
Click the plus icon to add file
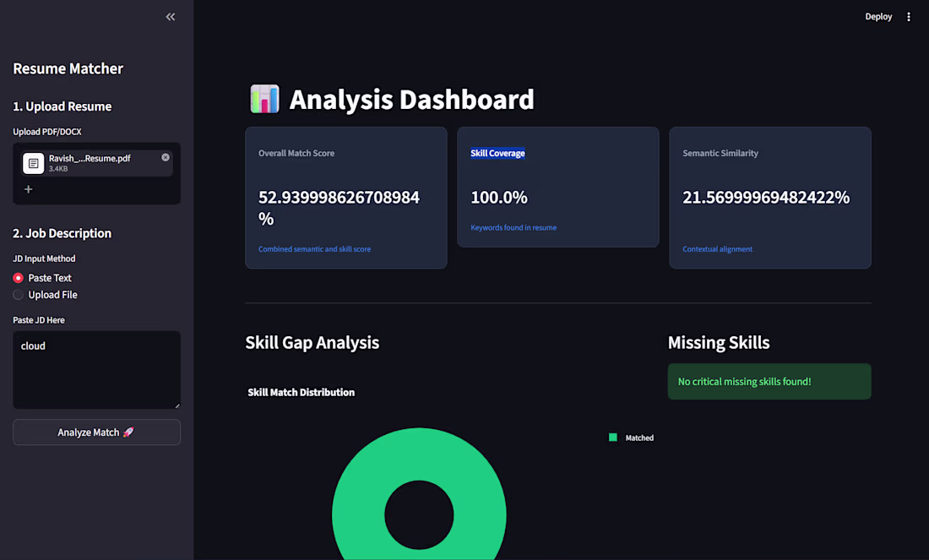[x=28, y=189]
